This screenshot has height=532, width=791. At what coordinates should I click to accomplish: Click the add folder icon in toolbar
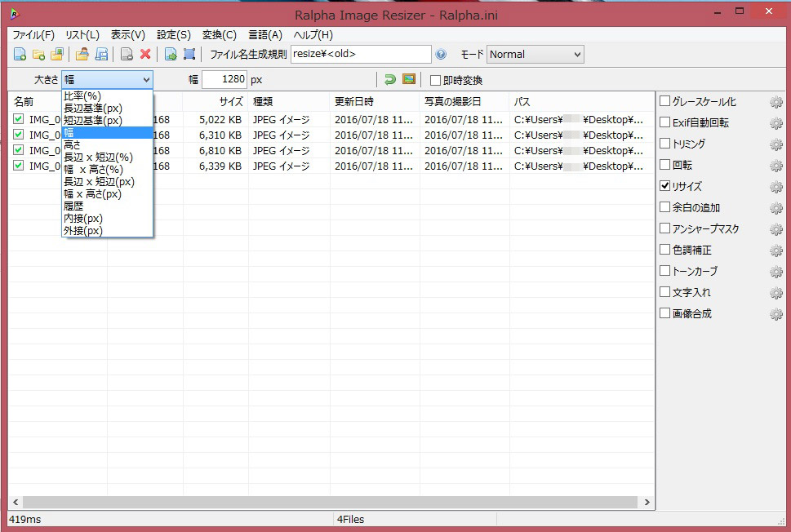coord(38,55)
